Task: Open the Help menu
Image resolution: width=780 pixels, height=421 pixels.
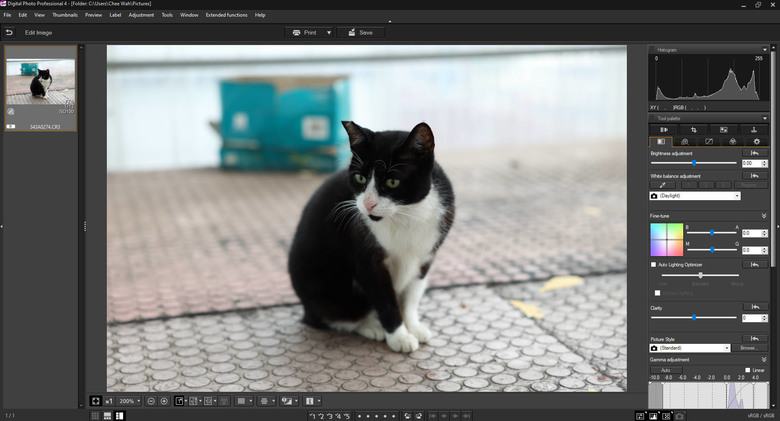Action: [x=260, y=15]
